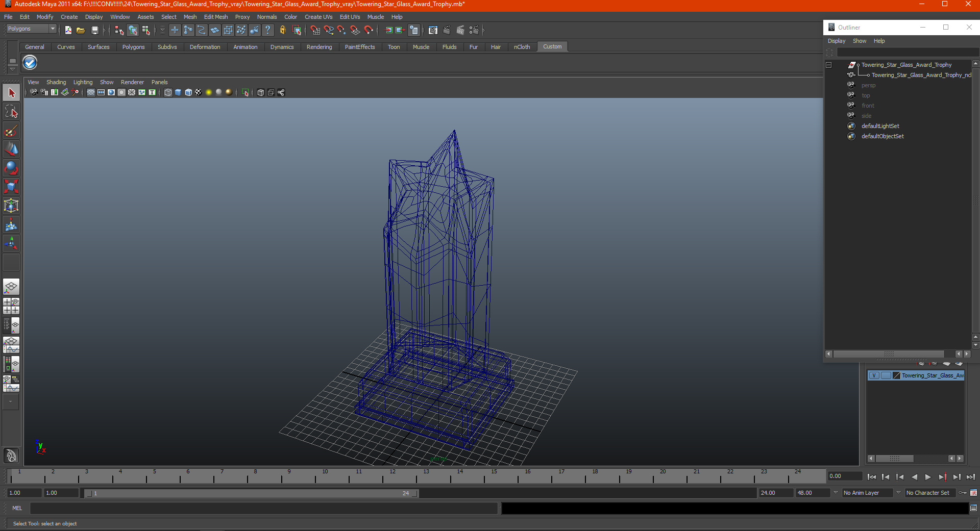Select Towering_Star_Glass_Award_Trophy in Outliner
980x531 pixels.
click(x=906, y=65)
